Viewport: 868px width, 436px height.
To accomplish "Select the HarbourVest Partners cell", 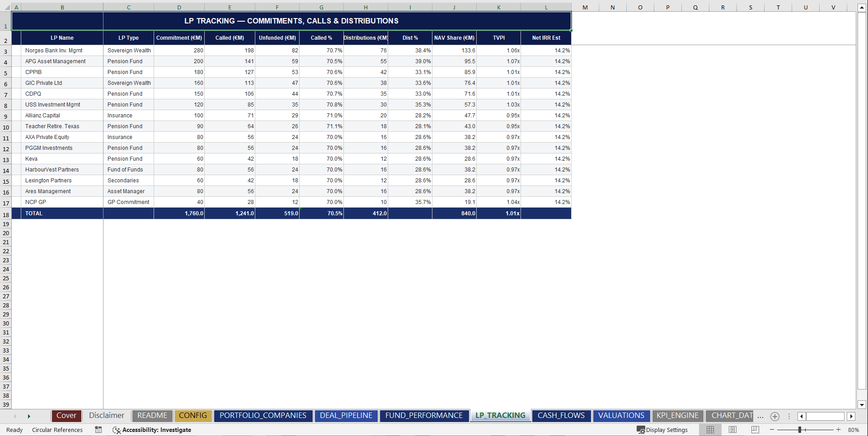I will point(62,170).
